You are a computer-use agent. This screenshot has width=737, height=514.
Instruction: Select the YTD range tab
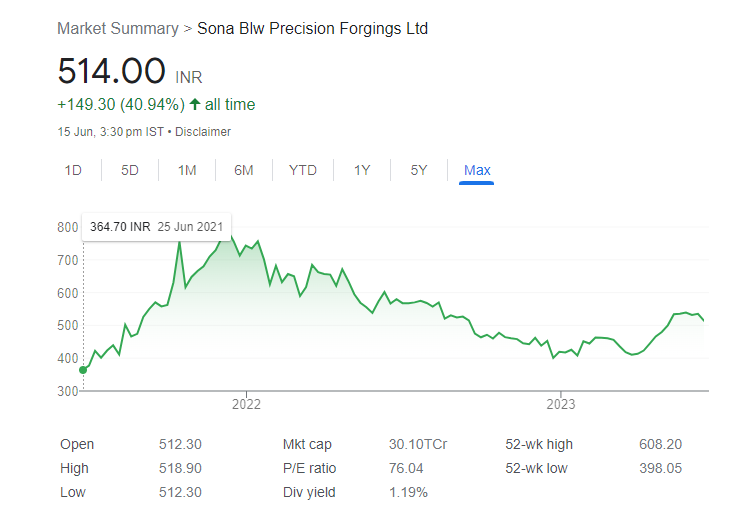303,170
